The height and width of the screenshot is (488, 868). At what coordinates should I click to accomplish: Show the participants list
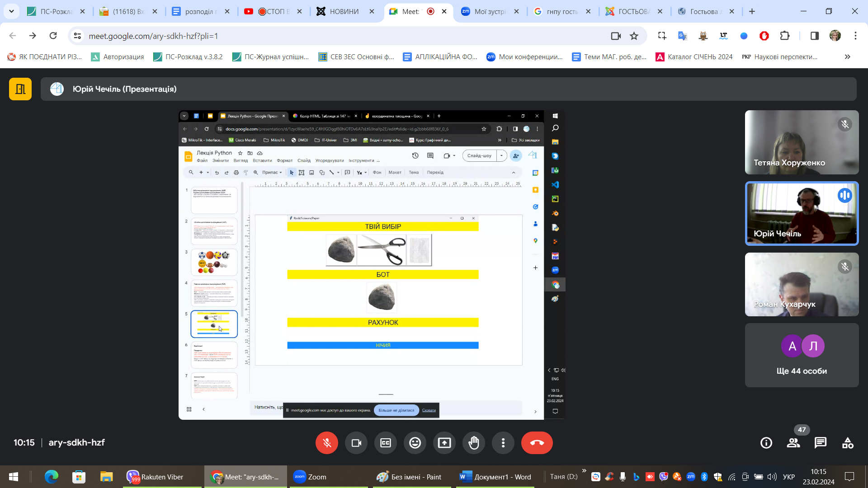793,443
